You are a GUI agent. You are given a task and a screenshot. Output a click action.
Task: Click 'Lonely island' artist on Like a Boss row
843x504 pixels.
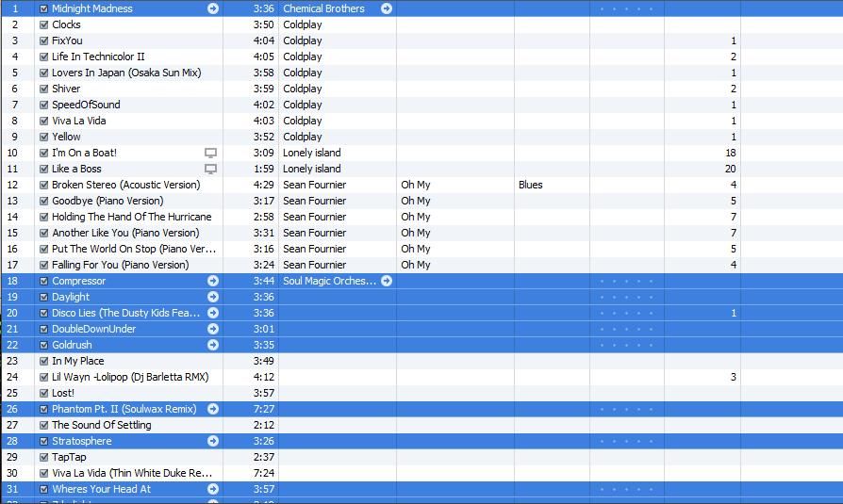pyautogui.click(x=312, y=169)
